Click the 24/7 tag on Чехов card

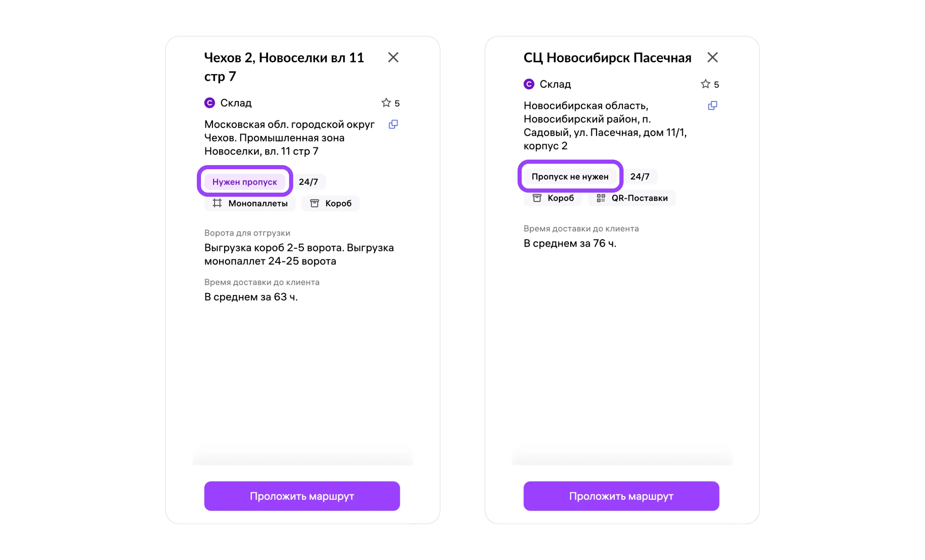click(308, 182)
